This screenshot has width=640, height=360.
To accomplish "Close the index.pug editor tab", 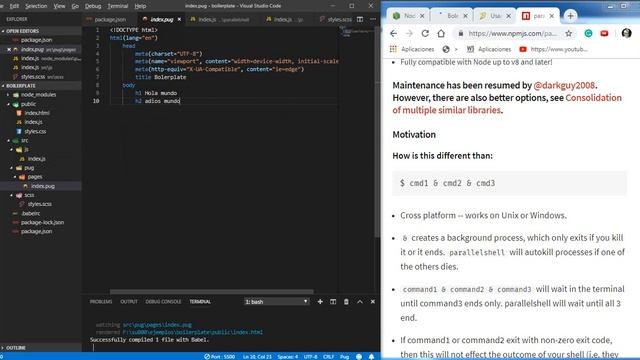I will click(x=179, y=19).
